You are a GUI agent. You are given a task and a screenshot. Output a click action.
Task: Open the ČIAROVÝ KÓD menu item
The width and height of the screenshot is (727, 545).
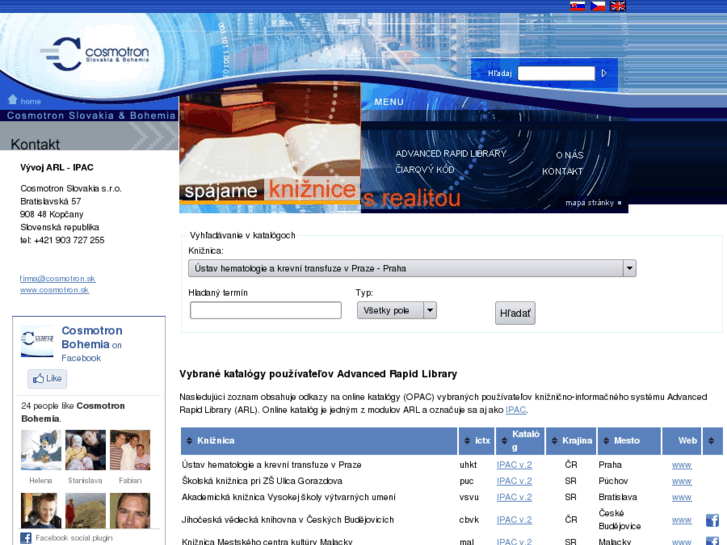pos(425,170)
